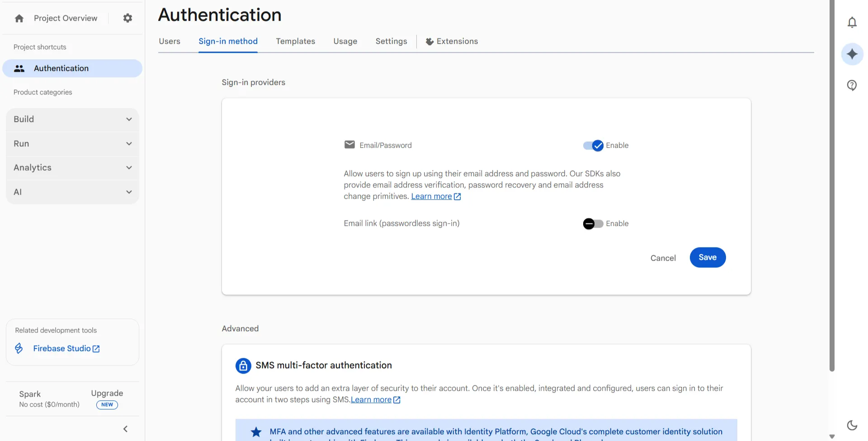Open the Extensions tab

[452, 41]
